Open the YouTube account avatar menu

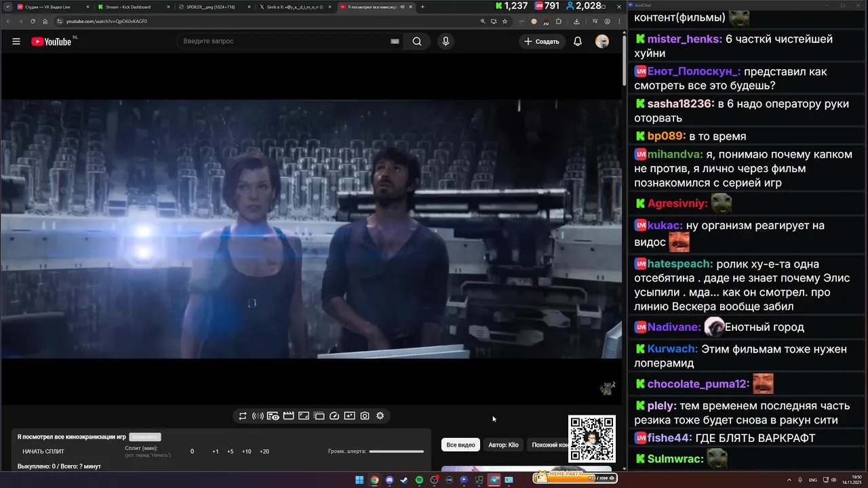coord(602,41)
